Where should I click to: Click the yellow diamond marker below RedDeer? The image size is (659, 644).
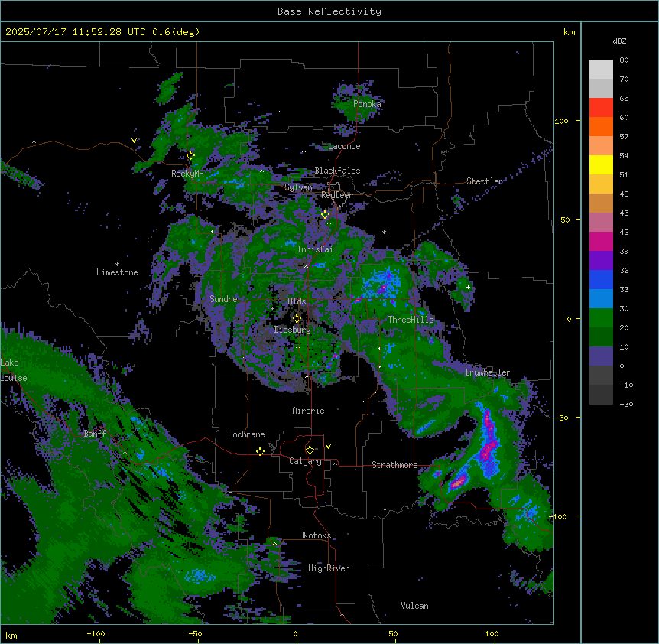[325, 215]
